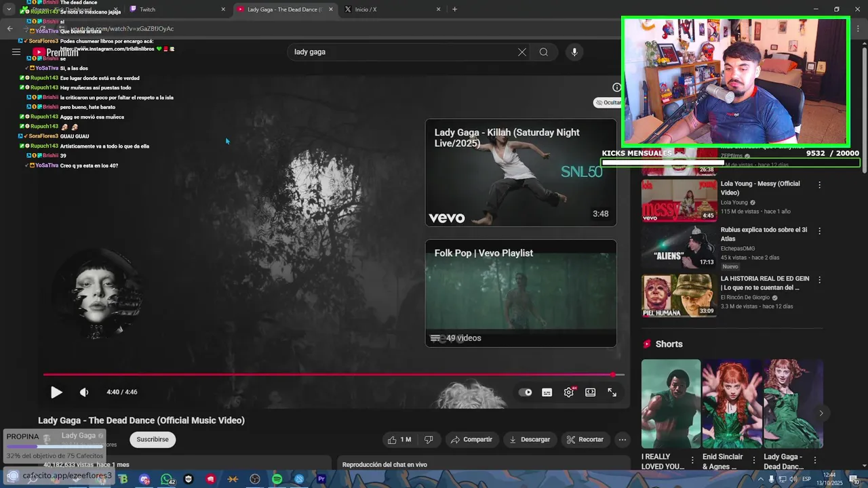Viewport: 868px width, 488px height.
Task: Close the Inicio / X tab
Action: point(439,9)
